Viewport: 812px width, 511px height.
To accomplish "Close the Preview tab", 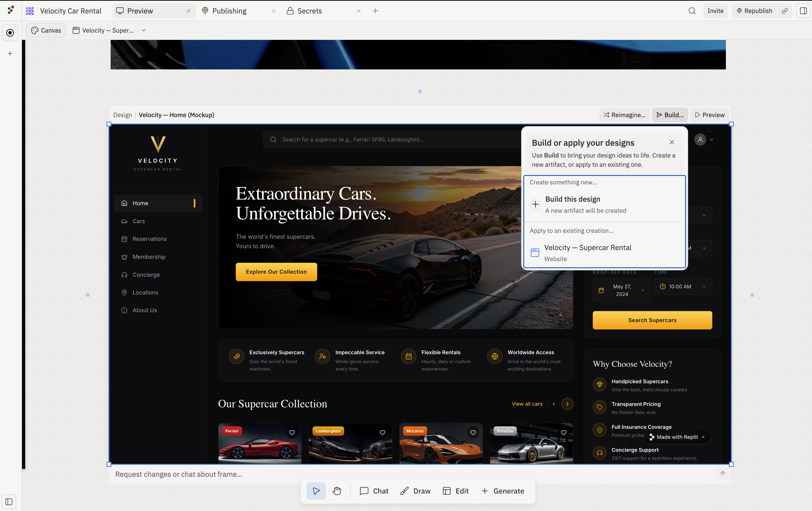I will 188,11.
